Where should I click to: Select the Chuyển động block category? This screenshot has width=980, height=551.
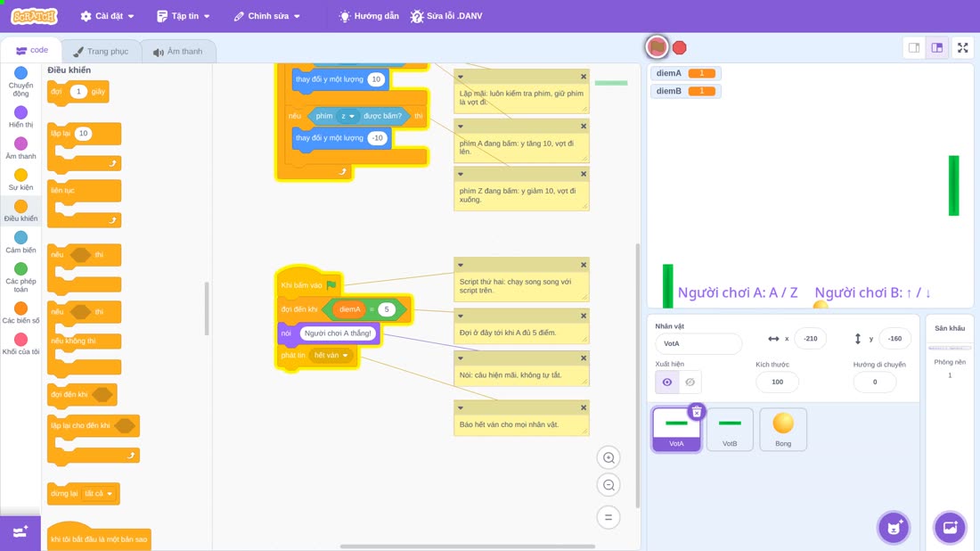[20, 82]
